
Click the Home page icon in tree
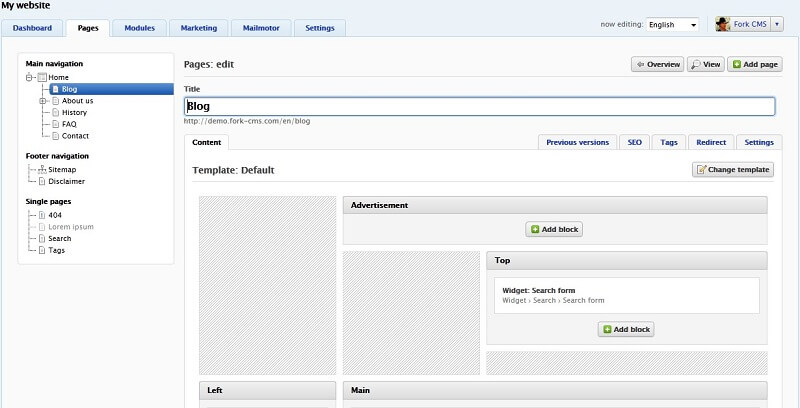[42, 78]
